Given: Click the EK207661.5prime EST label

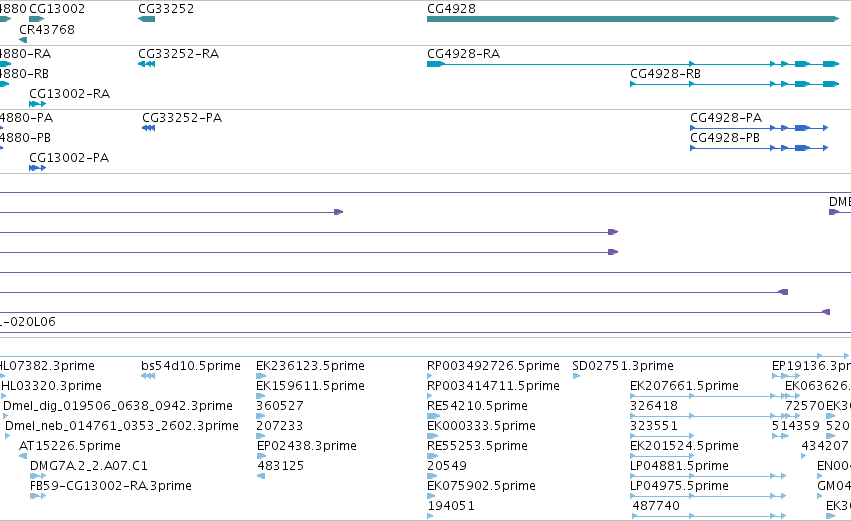Looking at the screenshot, I should tap(684, 386).
